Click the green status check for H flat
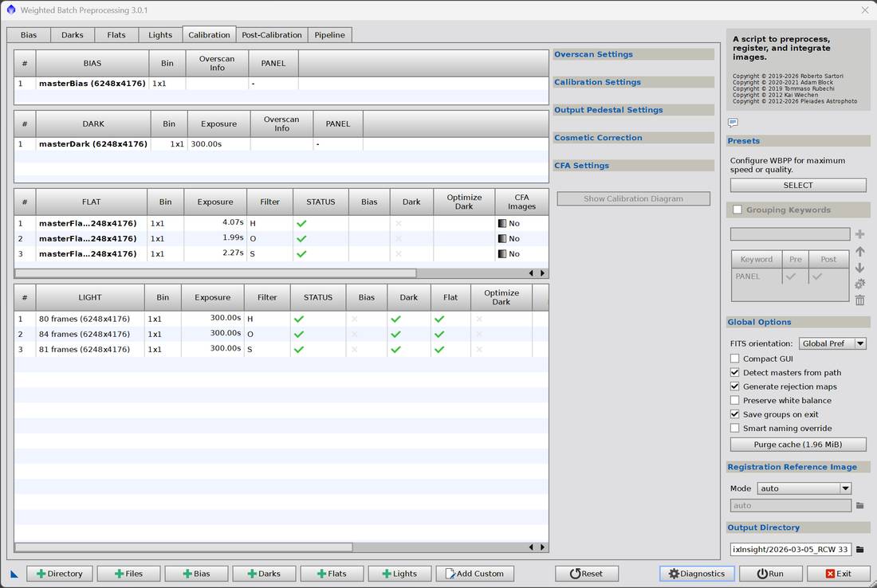The height and width of the screenshot is (588, 877). pos(301,224)
